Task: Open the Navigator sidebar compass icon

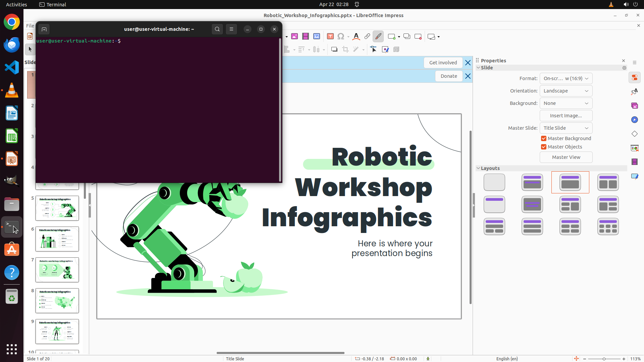Action: coord(634,120)
